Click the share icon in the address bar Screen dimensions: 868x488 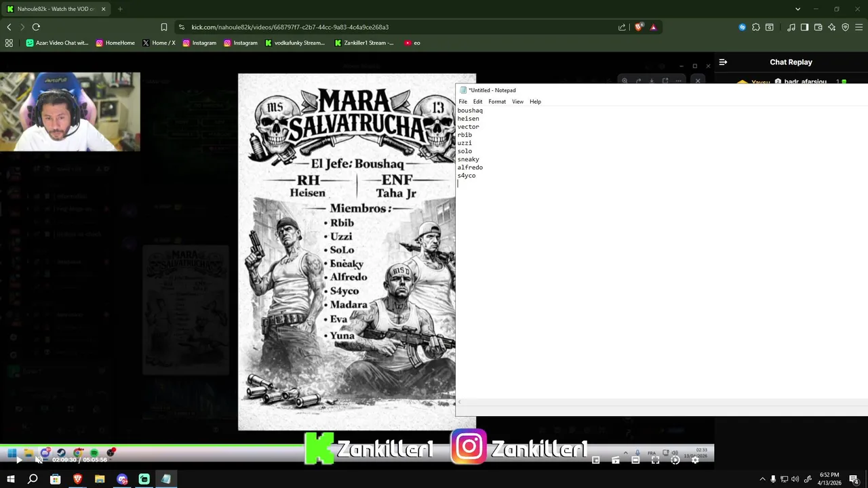tap(622, 27)
